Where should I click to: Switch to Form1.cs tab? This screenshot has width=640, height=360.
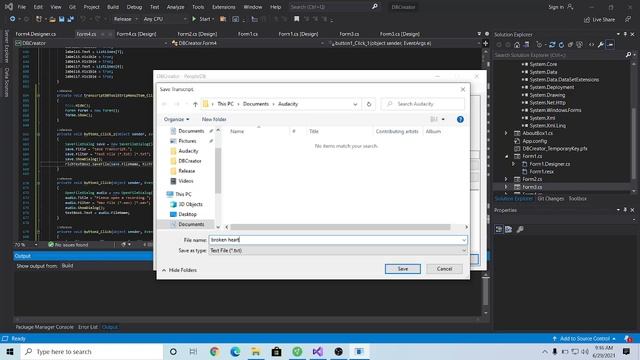[248, 34]
